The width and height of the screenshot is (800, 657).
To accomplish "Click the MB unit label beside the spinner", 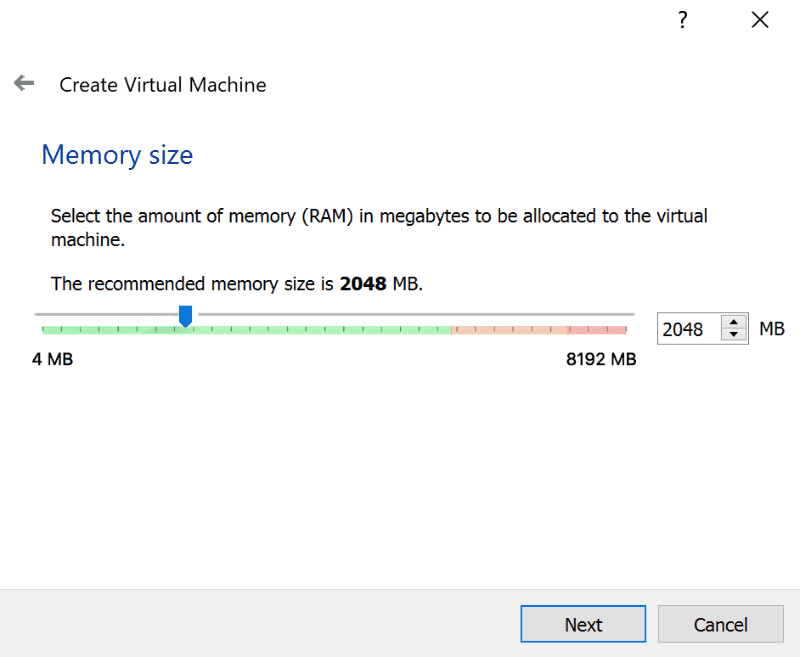I will click(x=771, y=328).
